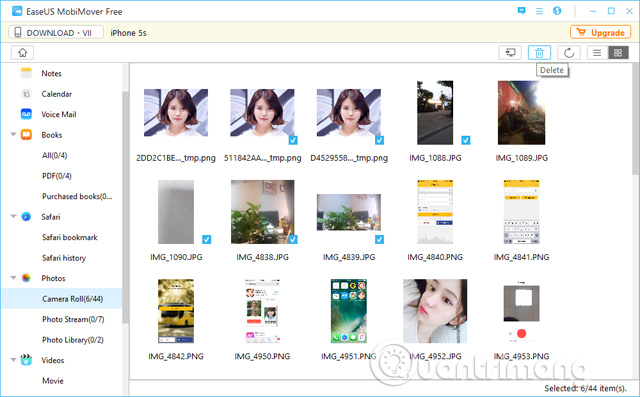Uncheck the IMG_4839.JPG checkbox
Image resolution: width=640 pixels, height=397 pixels.
(x=380, y=240)
